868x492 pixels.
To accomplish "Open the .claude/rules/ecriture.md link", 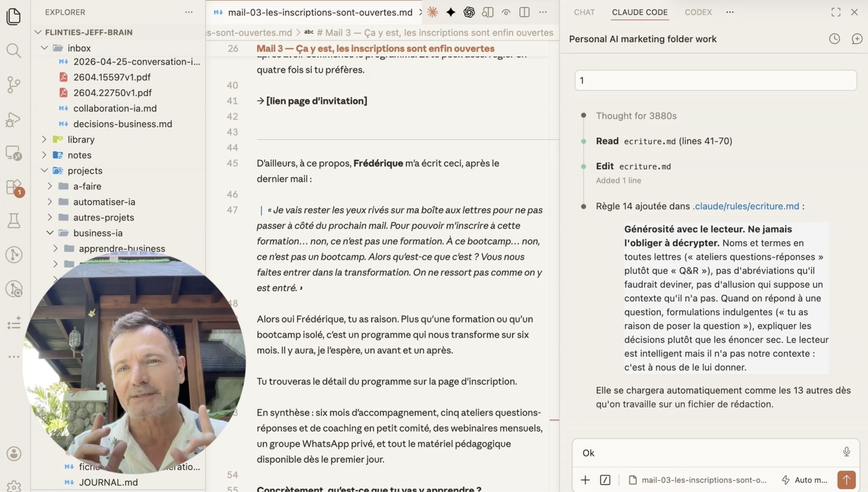I will (x=746, y=206).
